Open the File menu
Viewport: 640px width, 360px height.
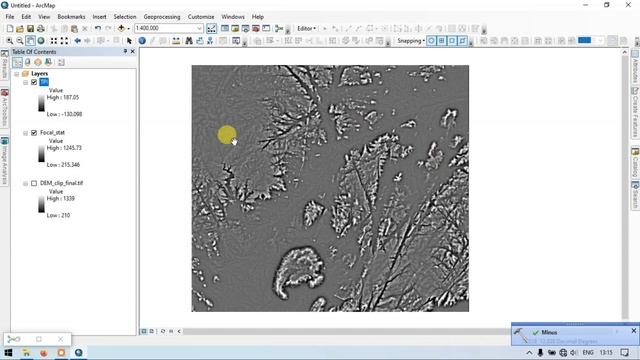coord(10,17)
